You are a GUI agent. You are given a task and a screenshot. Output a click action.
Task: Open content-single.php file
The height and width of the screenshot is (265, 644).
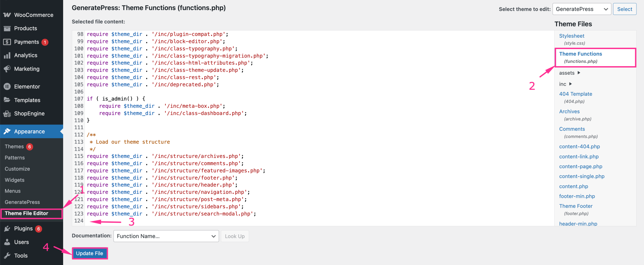coord(582,176)
